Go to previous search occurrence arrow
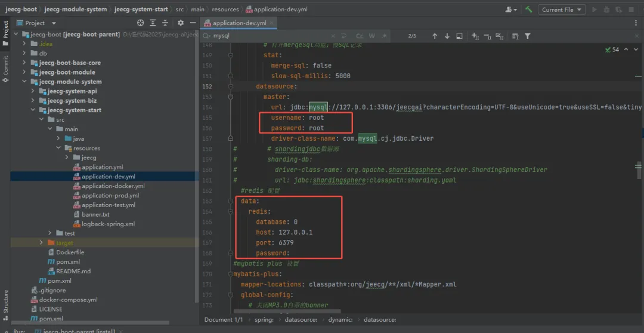The image size is (644, 333). coord(435,36)
